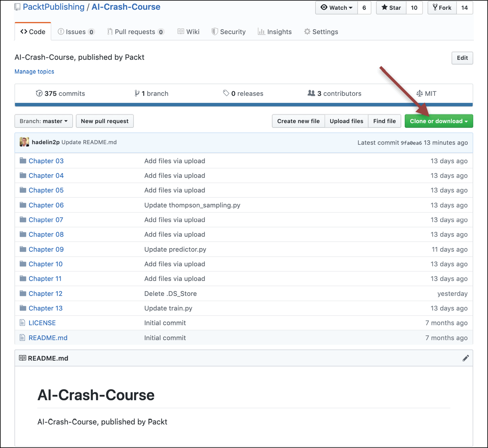Click the forks count 14
488x448 pixels.
(464, 8)
